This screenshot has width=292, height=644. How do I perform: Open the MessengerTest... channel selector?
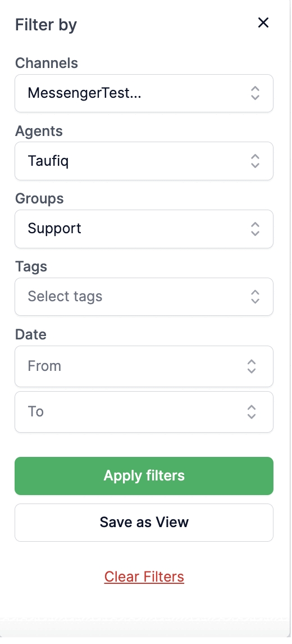click(x=144, y=93)
